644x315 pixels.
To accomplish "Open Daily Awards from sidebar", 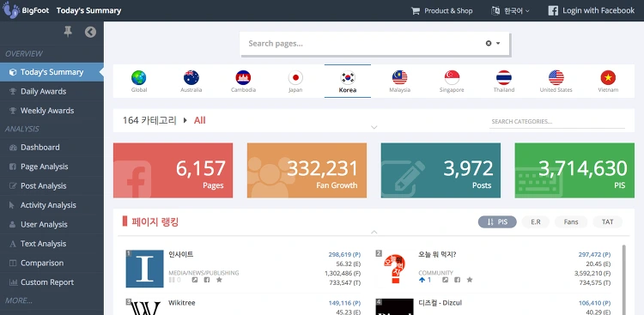I will click(52, 91).
